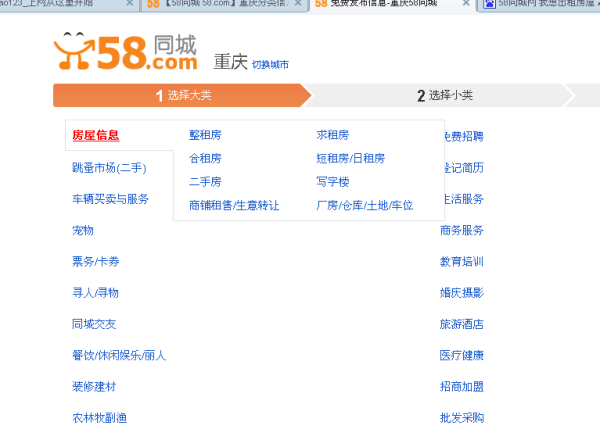Click the 58 favicon on the 免费发布信息 tab
600x447 pixels.
coord(321,4)
